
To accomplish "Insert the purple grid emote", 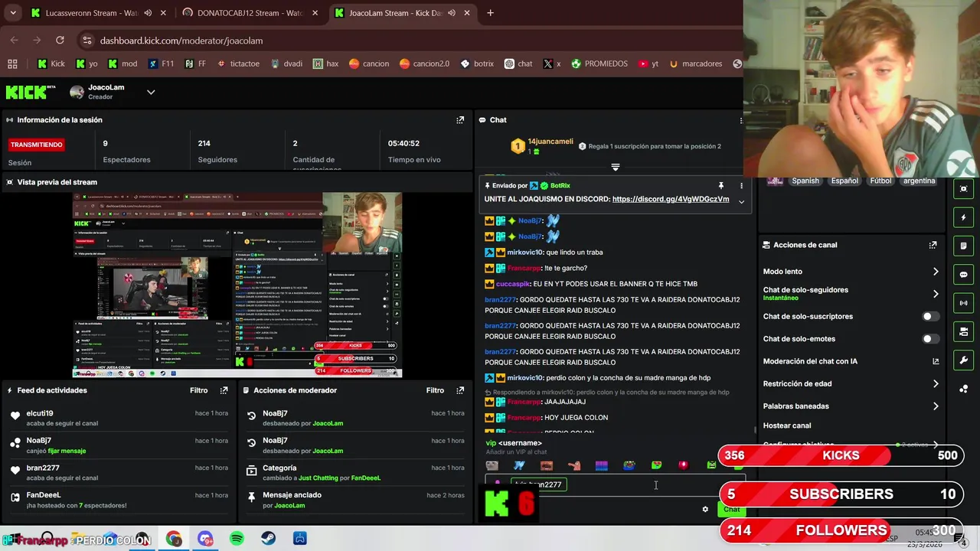I will click(x=602, y=465).
